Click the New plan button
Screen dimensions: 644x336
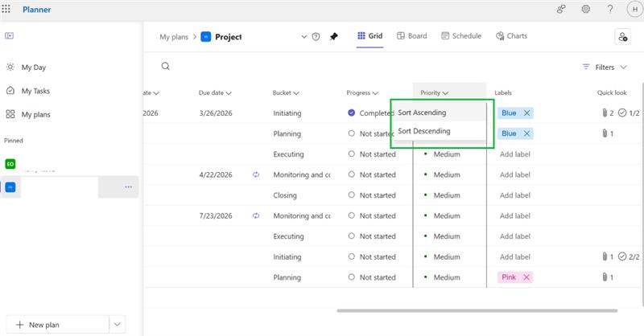pyautogui.click(x=57, y=325)
